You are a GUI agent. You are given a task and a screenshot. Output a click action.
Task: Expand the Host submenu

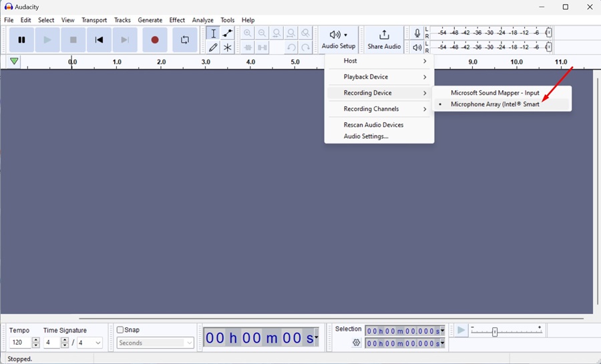pyautogui.click(x=379, y=61)
